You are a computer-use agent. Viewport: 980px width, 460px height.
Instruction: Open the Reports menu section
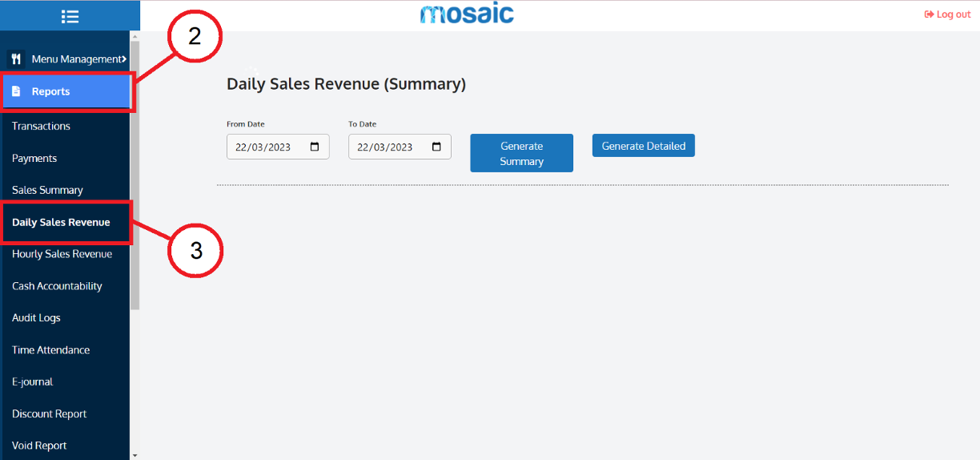click(66, 91)
